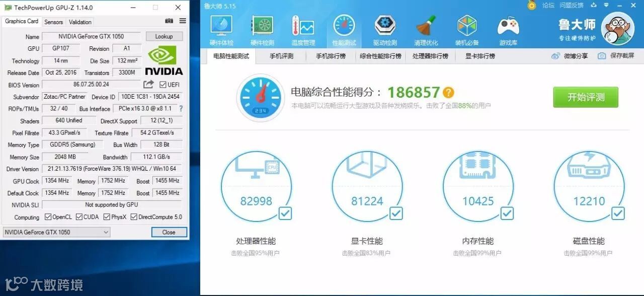Click the camera save-screenshot icon
Screen dimensions: 644x296
click(602, 56)
